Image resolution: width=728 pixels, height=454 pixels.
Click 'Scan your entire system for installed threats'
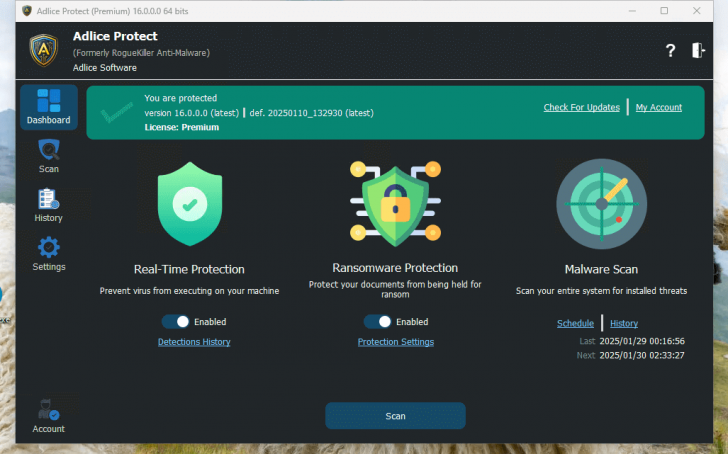pyautogui.click(x=601, y=291)
